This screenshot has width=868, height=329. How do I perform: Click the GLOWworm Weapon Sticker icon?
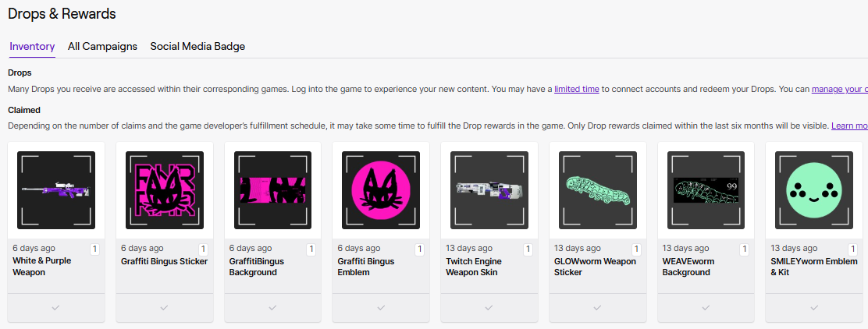click(597, 189)
